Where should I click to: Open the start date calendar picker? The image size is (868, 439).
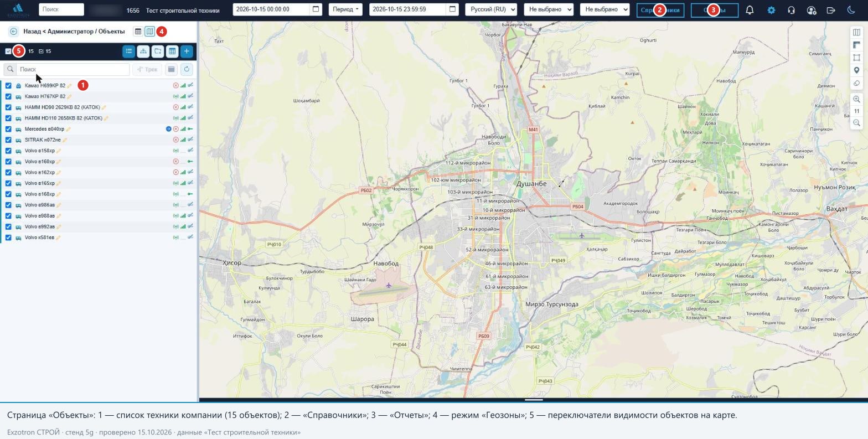tap(316, 9)
